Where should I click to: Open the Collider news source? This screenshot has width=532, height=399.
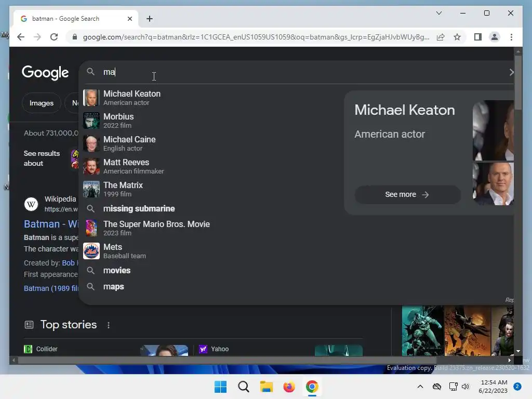[47, 349]
